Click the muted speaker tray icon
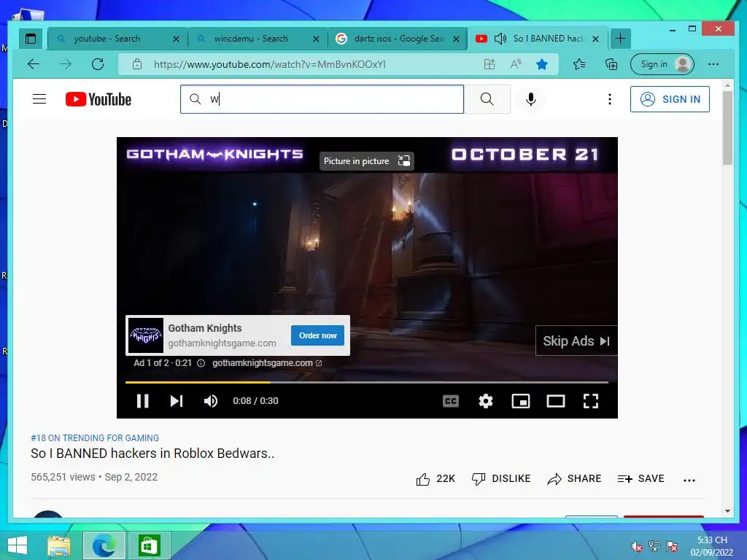The image size is (747, 560). click(x=636, y=546)
